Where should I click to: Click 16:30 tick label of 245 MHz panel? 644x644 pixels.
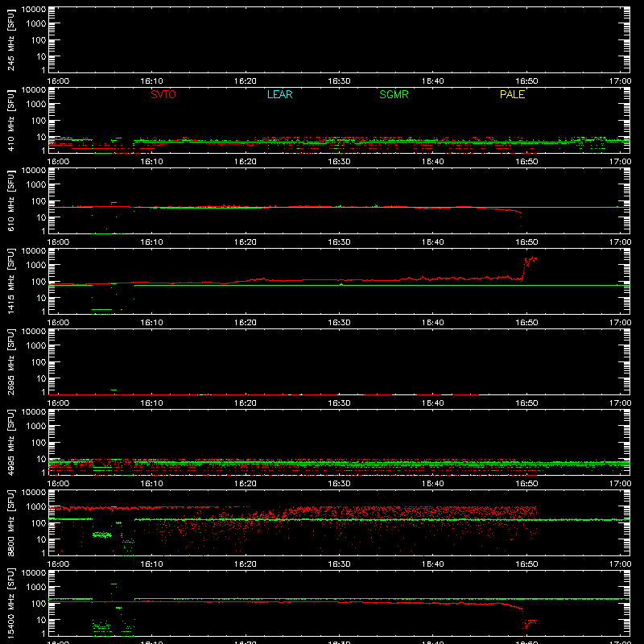339,81
